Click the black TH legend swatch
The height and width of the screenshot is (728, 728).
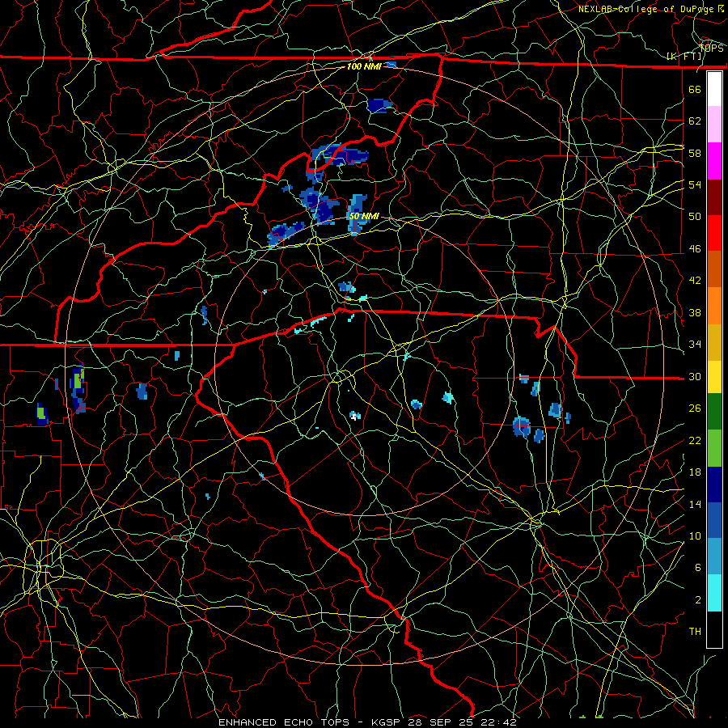(x=714, y=629)
